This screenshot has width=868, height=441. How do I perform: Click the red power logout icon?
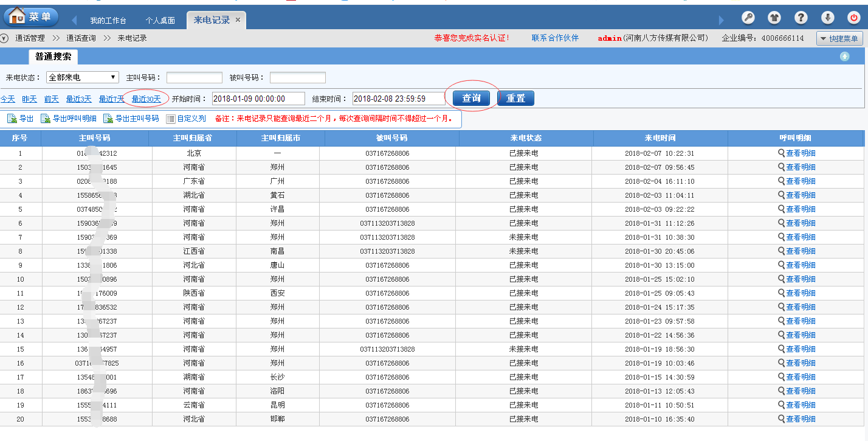tap(854, 18)
